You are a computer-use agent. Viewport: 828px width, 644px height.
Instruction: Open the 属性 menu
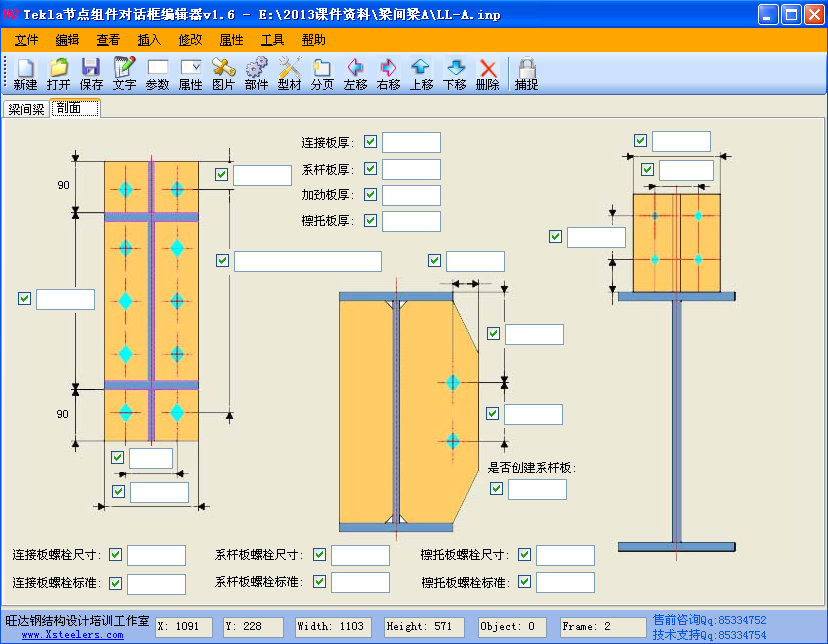tap(231, 40)
